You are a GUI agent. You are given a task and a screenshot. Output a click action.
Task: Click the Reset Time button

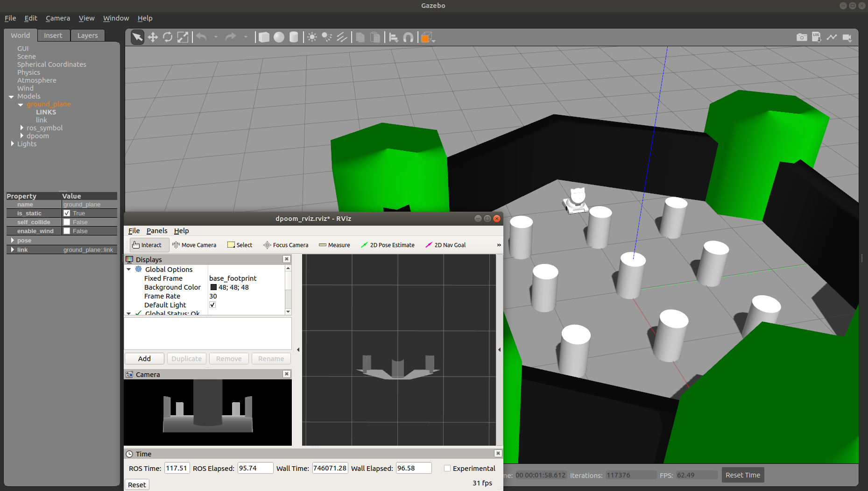point(742,475)
